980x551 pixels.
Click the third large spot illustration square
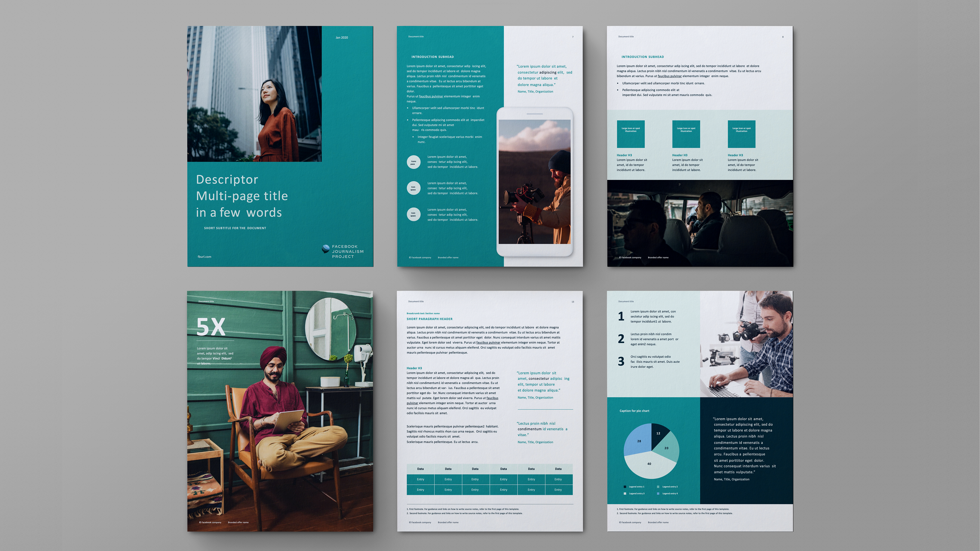point(741,134)
